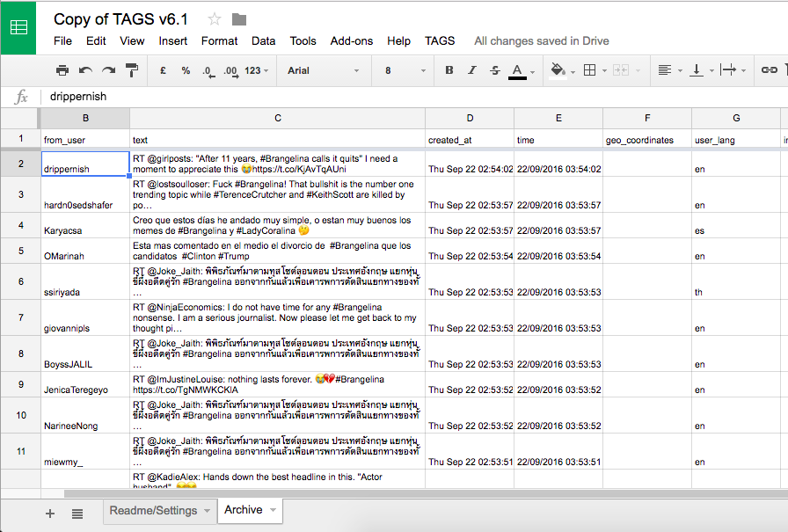Image resolution: width=788 pixels, height=532 pixels.
Task: Click the add sheet plus button
Action: point(50,514)
